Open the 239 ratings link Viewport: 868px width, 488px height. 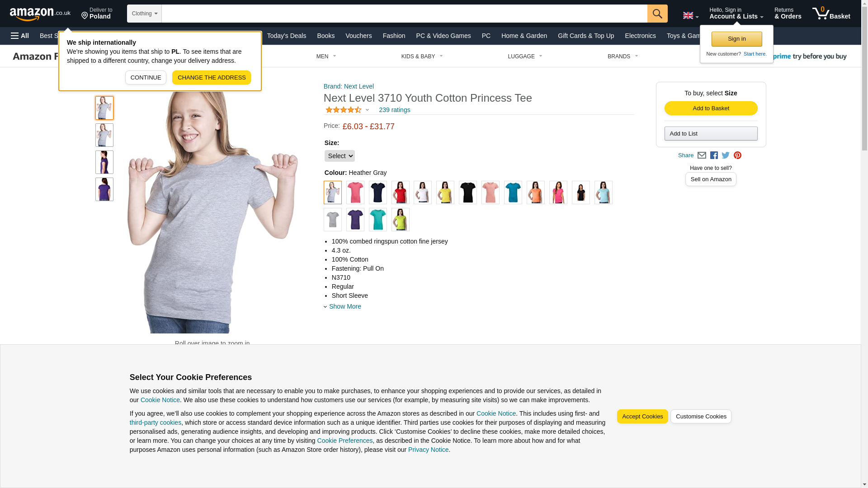pyautogui.click(x=394, y=110)
